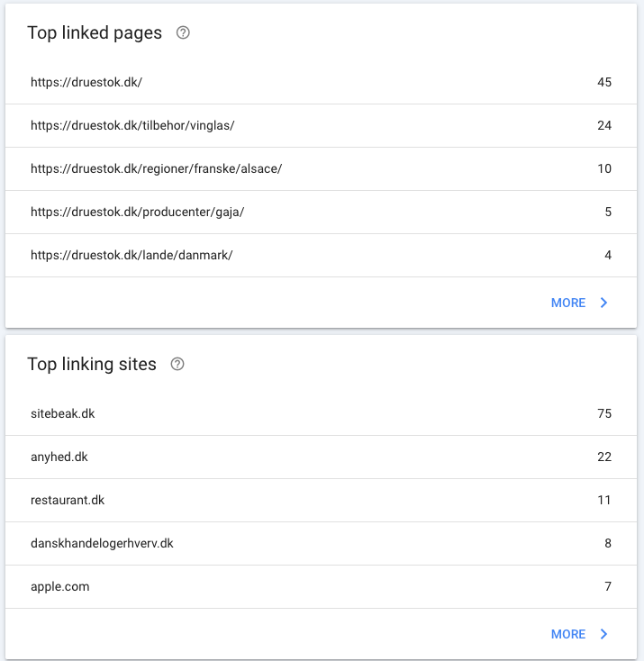Click the 75 count for sitebeak.dk
The width and height of the screenshot is (644, 661).
point(604,413)
